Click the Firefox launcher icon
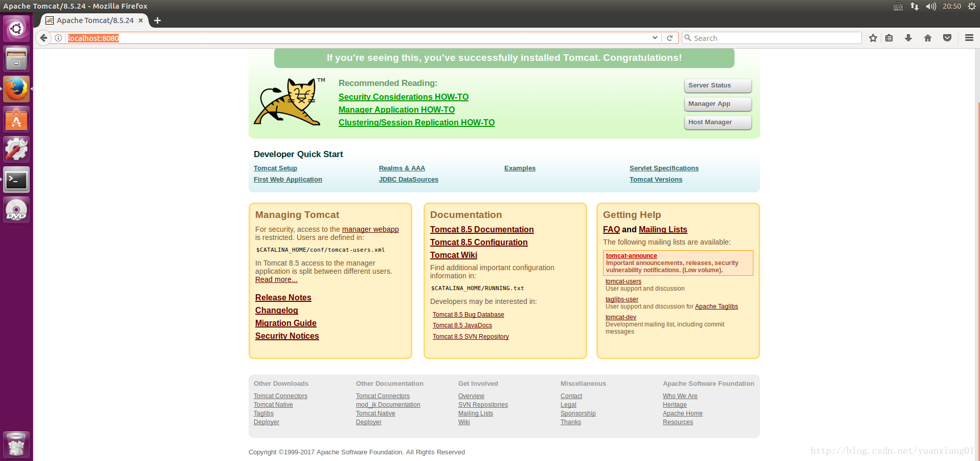The image size is (980, 461). click(x=16, y=89)
